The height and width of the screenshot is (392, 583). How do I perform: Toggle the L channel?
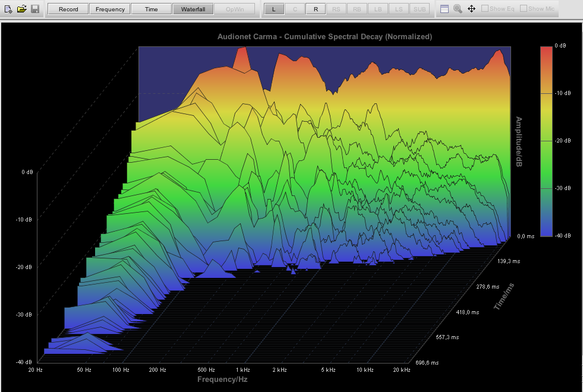tap(274, 9)
